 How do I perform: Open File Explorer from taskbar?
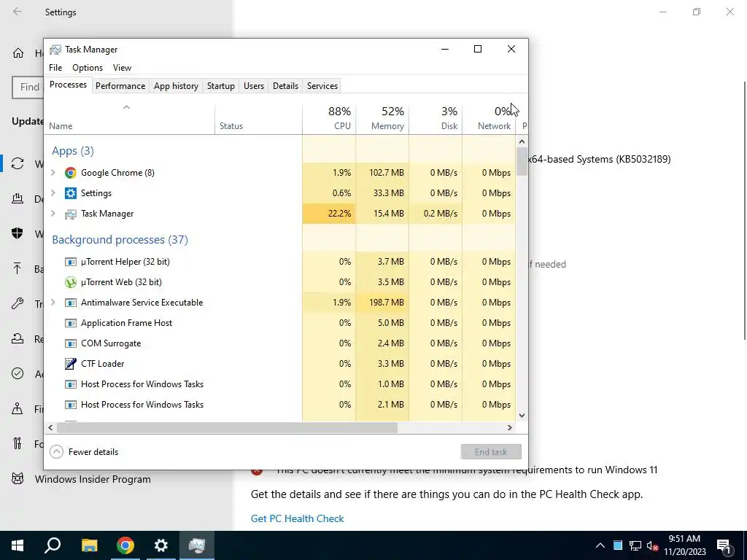click(x=89, y=545)
